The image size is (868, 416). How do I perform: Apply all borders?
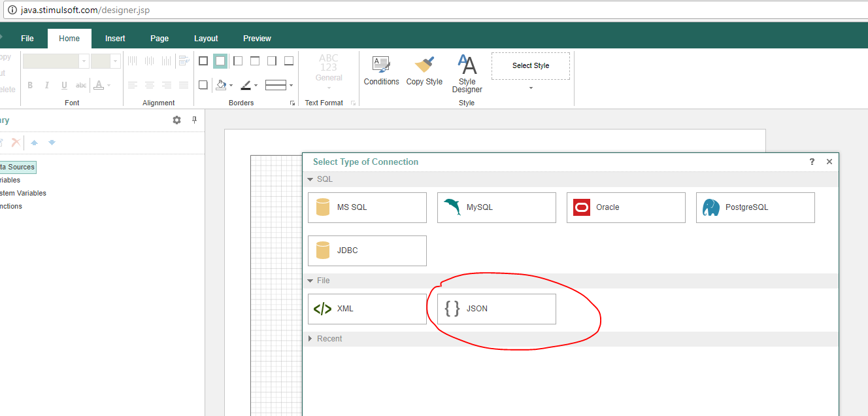[x=203, y=61]
